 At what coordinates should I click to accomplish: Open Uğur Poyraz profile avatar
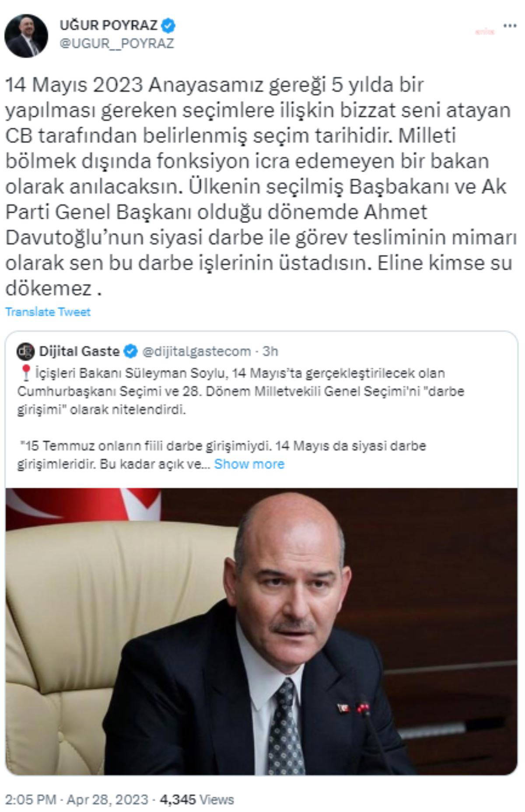tap(26, 36)
